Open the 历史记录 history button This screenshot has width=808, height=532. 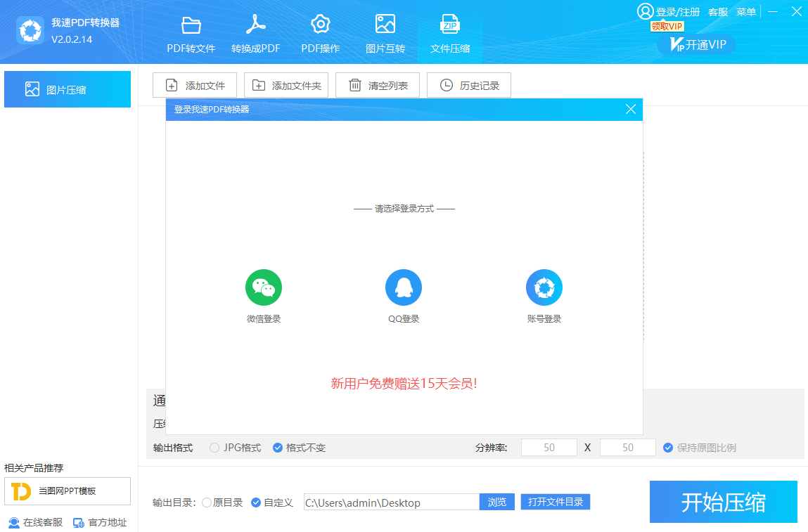[x=469, y=85]
